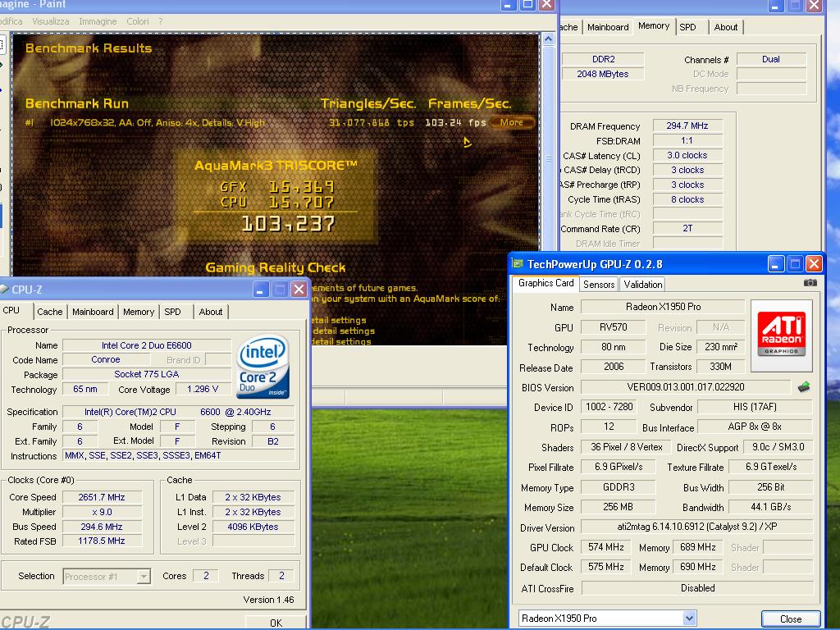Image resolution: width=840 pixels, height=630 pixels.
Task: Select the Graphics Card tab in GPU-Z
Action: coord(546,283)
